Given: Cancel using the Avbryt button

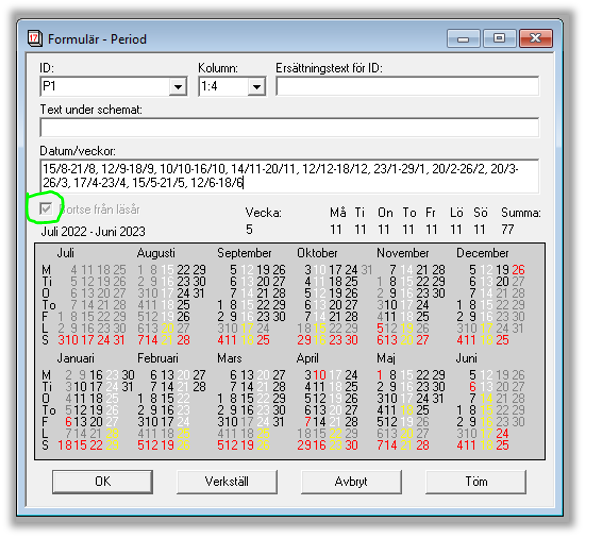Looking at the screenshot, I should tap(351, 482).
